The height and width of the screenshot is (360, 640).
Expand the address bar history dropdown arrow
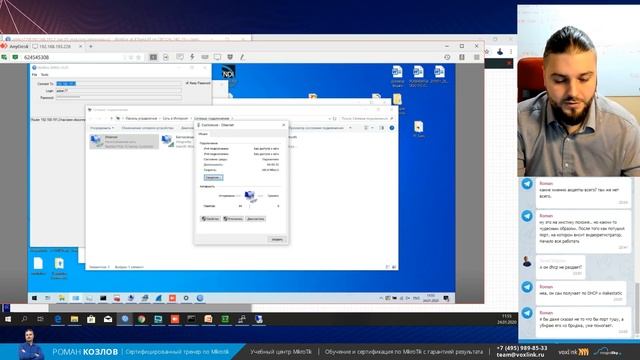(x=329, y=118)
